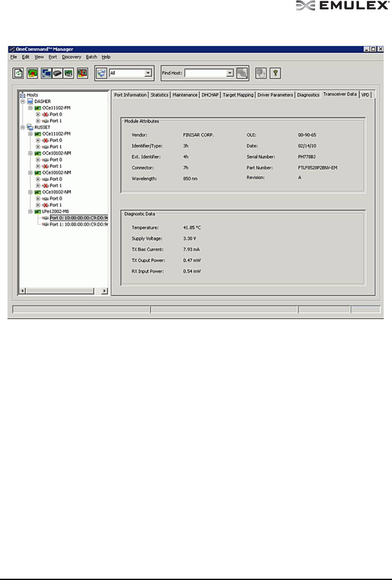Image resolution: width=392 pixels, height=580 pixels.
Task: Click the RUSSET host computers icon
Action: tap(30, 127)
